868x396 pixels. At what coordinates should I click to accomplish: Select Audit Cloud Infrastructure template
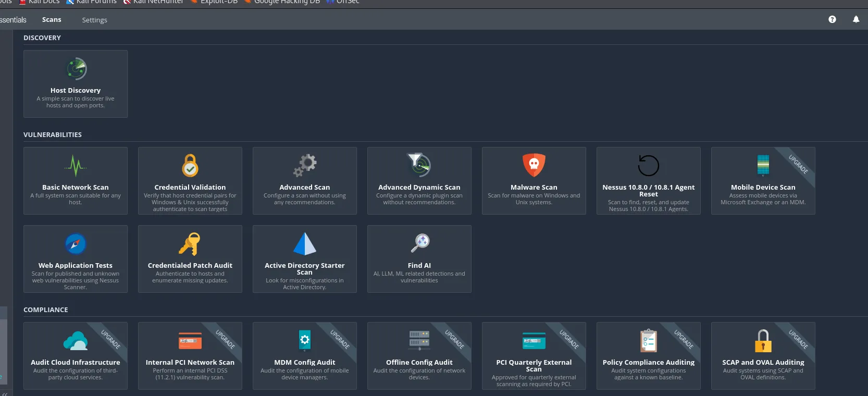[x=76, y=356]
